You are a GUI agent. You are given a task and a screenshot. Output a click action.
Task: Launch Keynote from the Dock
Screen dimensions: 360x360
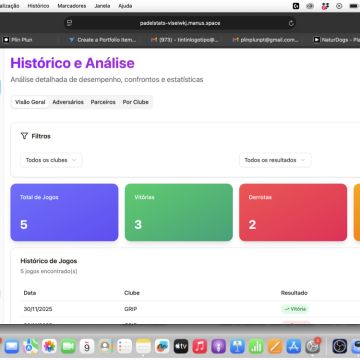point(237,347)
